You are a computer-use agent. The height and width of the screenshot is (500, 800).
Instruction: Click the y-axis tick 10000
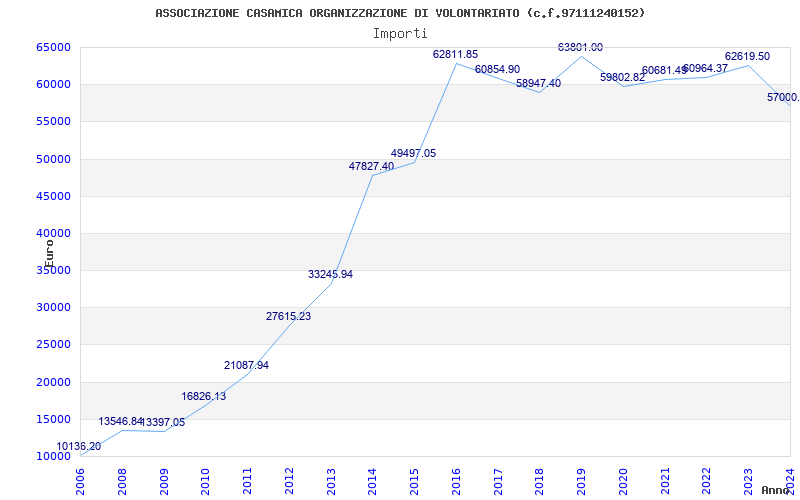tap(53, 456)
